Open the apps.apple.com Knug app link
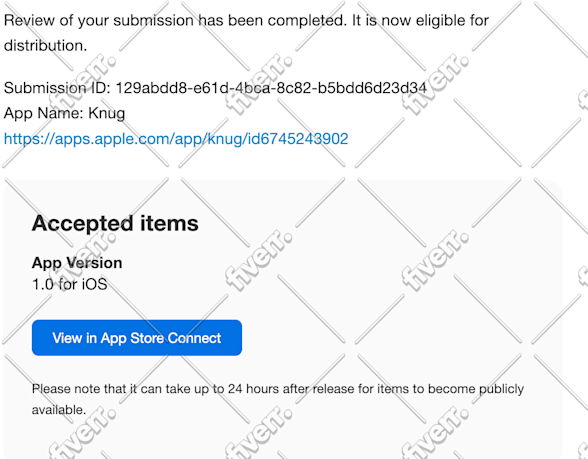Image resolution: width=588 pixels, height=459 pixels. (176, 139)
